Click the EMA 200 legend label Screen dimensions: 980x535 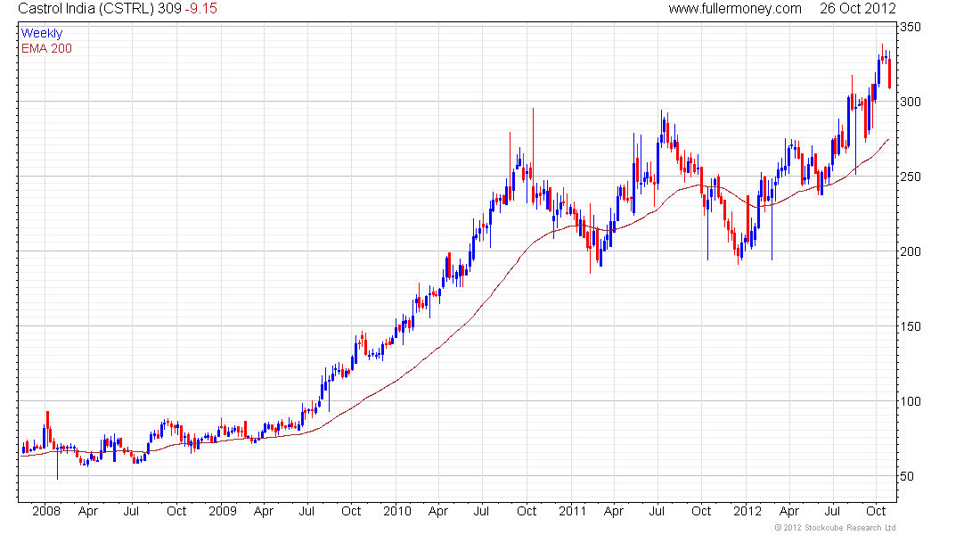(46, 48)
